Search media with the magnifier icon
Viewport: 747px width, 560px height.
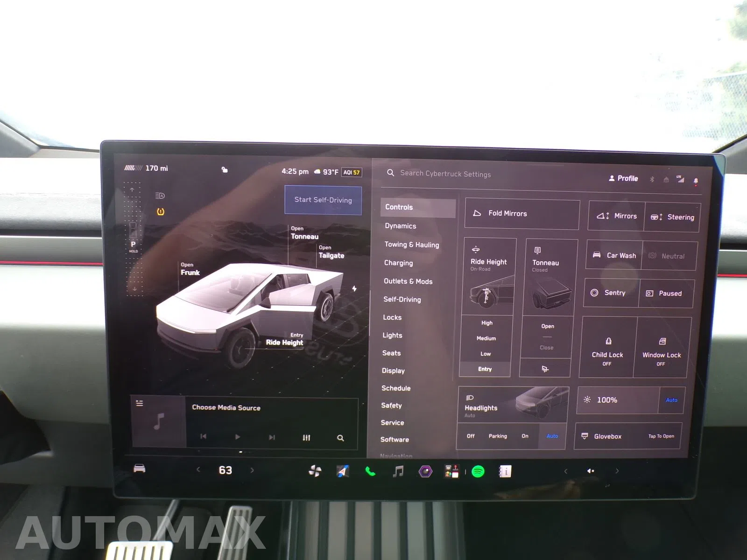(340, 438)
